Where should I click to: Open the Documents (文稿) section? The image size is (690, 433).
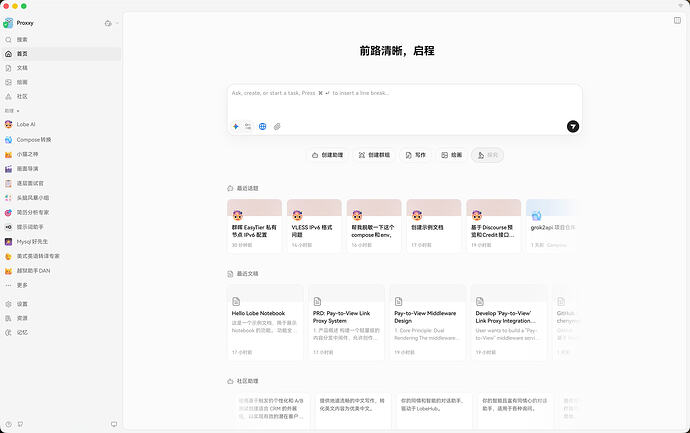tap(61, 68)
